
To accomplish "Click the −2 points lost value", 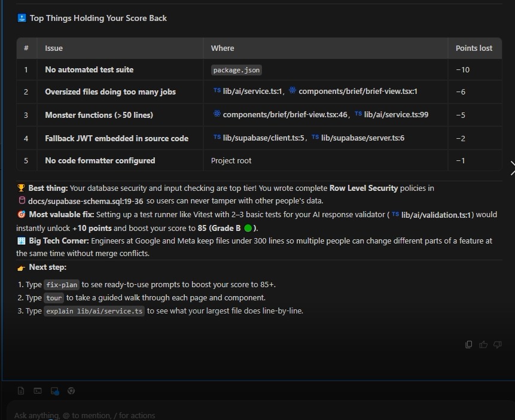I will 461,138.
